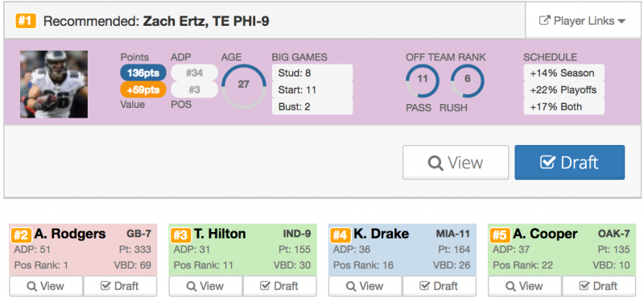Image resolution: width=644 pixels, height=299 pixels.
Task: Click the orange #1 rank badge
Action: pyautogui.click(x=26, y=21)
